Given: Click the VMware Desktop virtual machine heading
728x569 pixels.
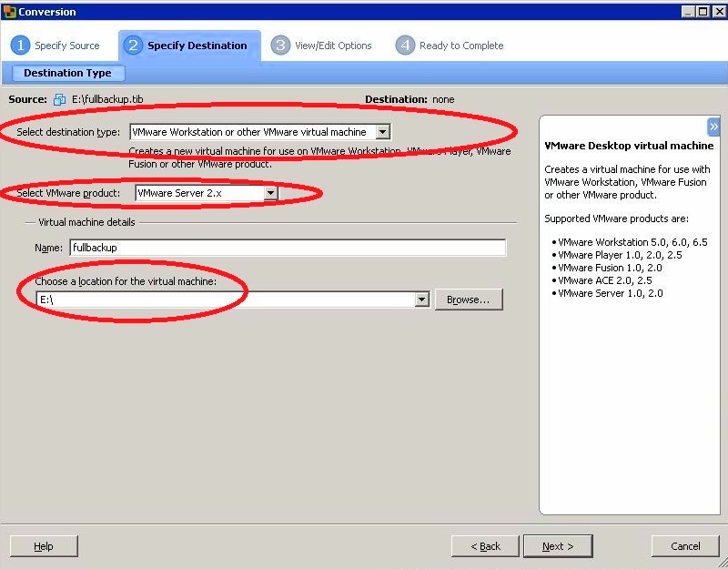Looking at the screenshot, I should point(629,146).
